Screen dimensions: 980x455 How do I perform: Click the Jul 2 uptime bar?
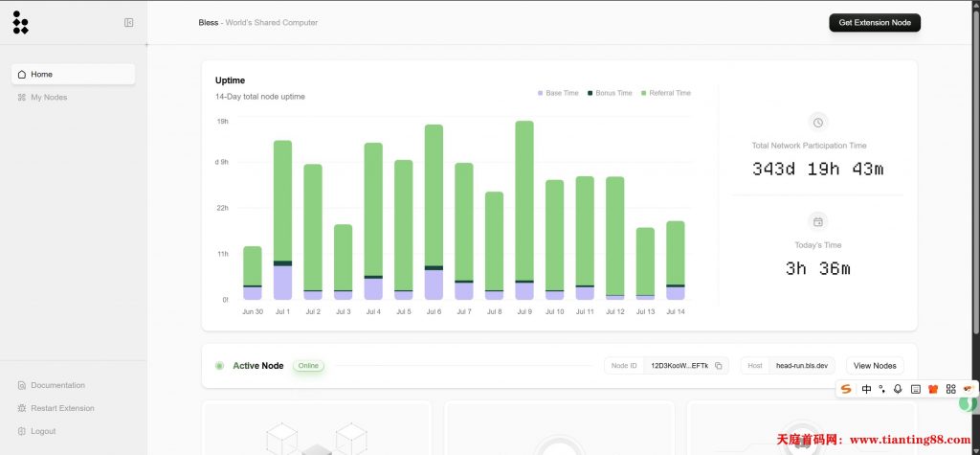click(x=313, y=232)
